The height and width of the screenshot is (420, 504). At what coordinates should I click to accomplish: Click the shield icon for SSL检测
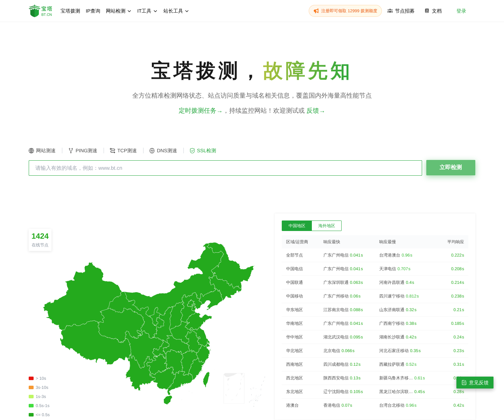pos(192,150)
